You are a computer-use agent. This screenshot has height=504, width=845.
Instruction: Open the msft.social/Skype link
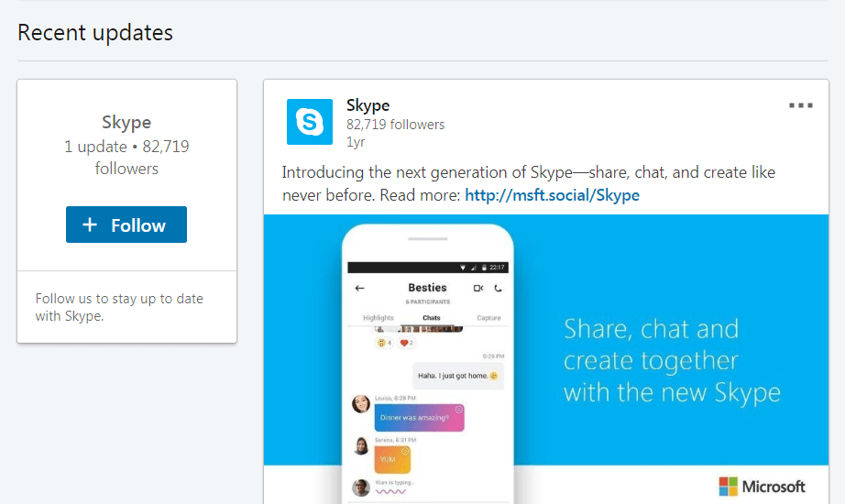[552, 195]
